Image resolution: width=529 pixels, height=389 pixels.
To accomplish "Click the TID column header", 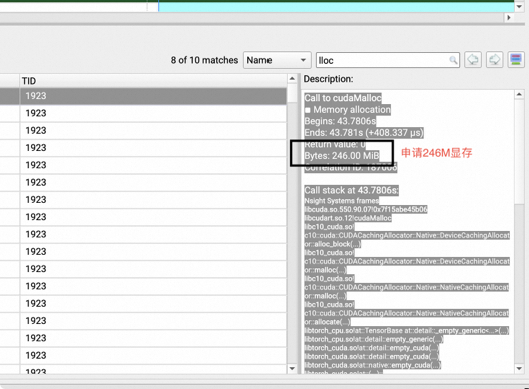I will click(153, 81).
